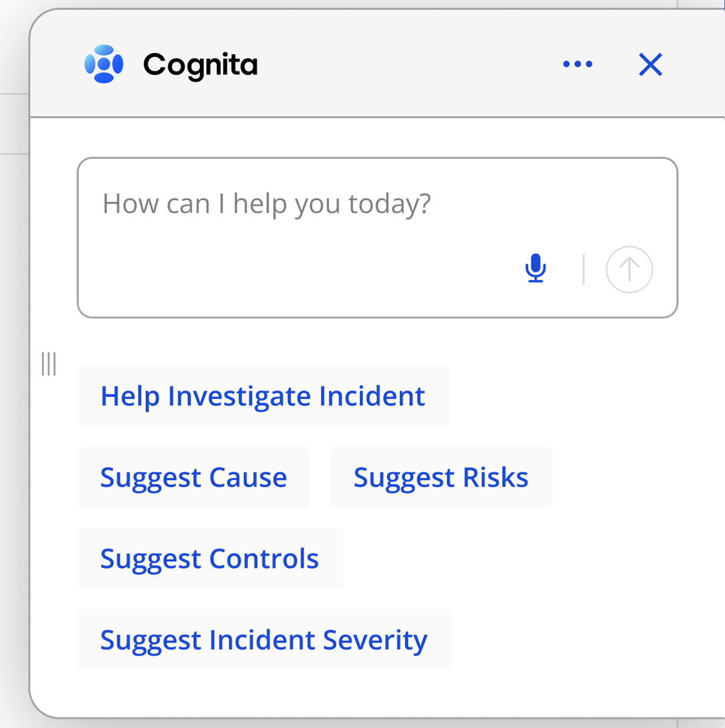Select Suggest Incident Severity

[x=264, y=640]
